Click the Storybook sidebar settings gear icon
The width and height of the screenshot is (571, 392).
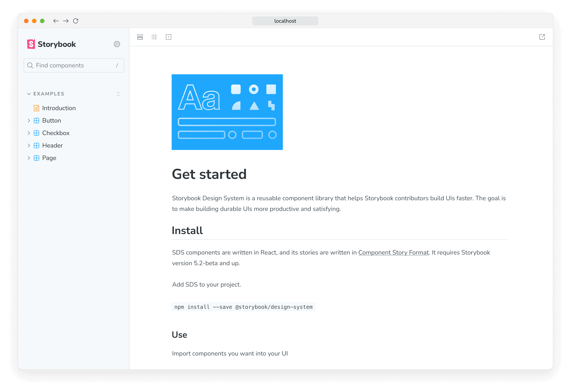117,44
